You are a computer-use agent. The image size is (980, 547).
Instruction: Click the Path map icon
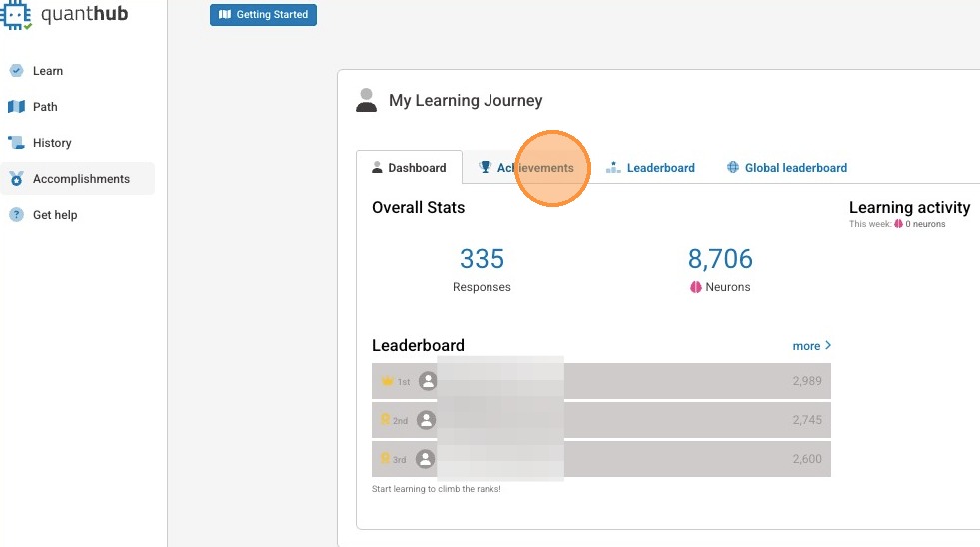(x=16, y=107)
